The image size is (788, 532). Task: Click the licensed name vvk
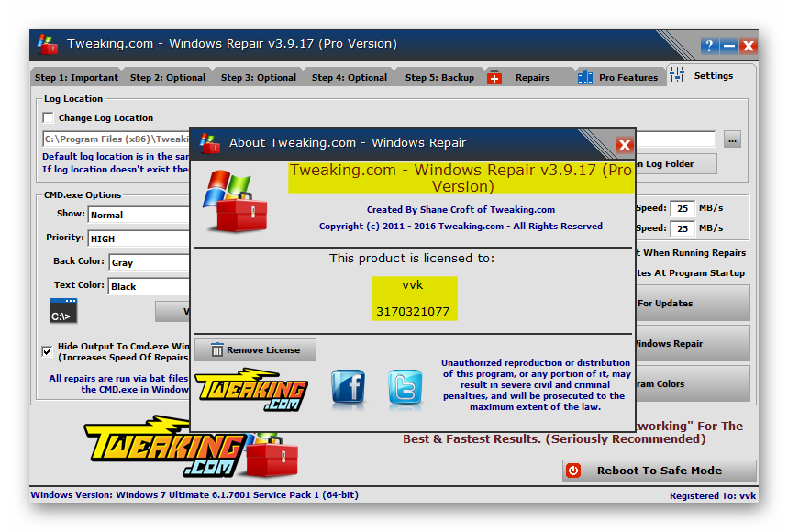pyautogui.click(x=413, y=285)
